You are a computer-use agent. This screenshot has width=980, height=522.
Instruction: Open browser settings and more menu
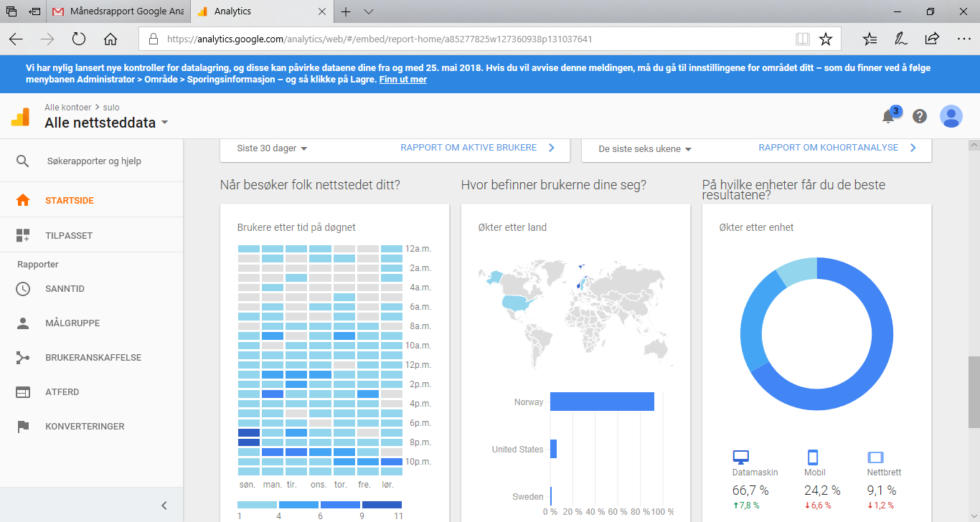pyautogui.click(x=963, y=39)
